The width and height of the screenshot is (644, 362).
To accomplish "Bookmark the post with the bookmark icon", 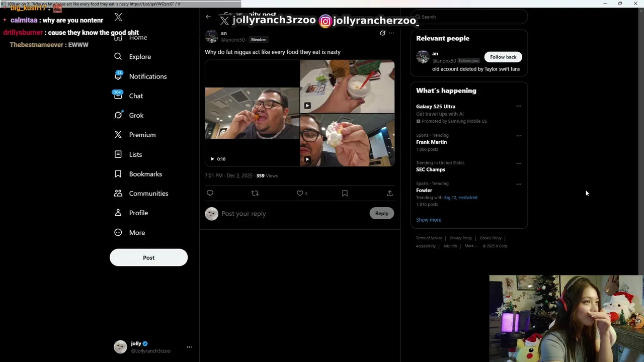I will [345, 193].
